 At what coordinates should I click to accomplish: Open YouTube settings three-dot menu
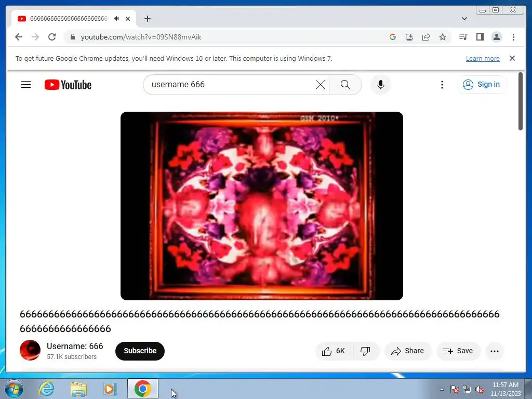coord(442,85)
